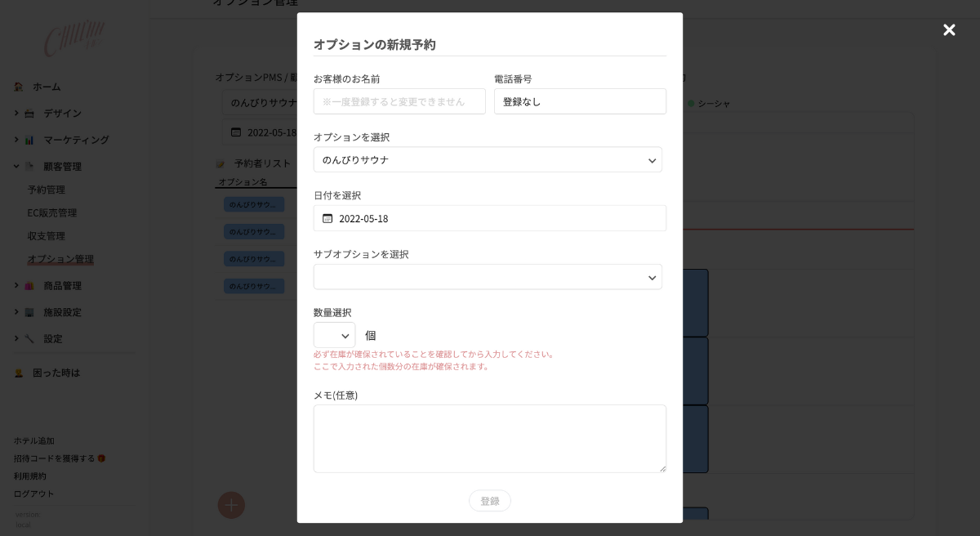Image resolution: width=980 pixels, height=536 pixels.
Task: Collapse the 顧客管理 sidebar section
Action: pyautogui.click(x=16, y=166)
